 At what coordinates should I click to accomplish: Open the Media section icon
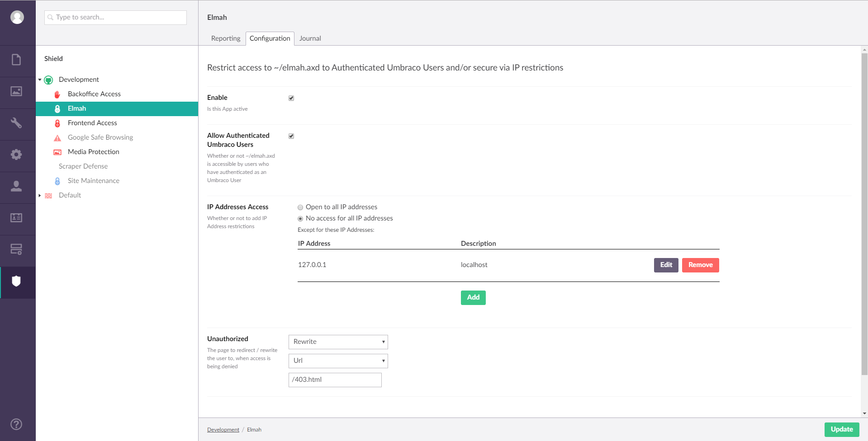[16, 91]
